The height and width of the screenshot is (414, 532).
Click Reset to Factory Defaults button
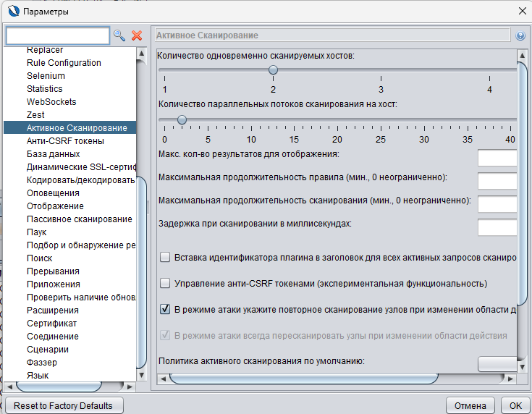click(x=64, y=405)
